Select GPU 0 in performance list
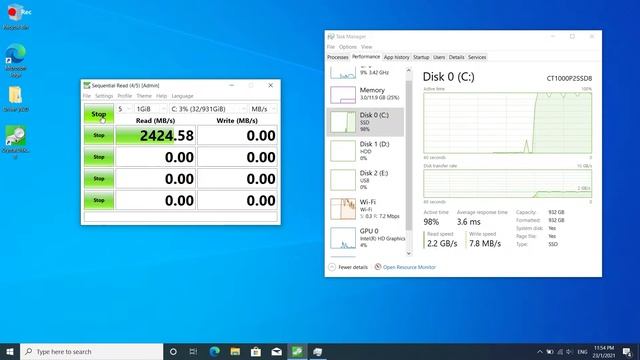 coord(365,238)
